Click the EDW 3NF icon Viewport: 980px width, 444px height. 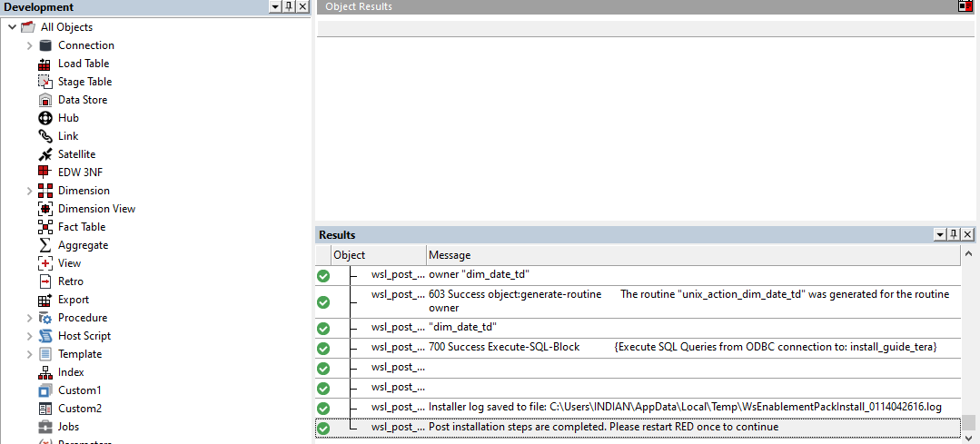tap(45, 172)
